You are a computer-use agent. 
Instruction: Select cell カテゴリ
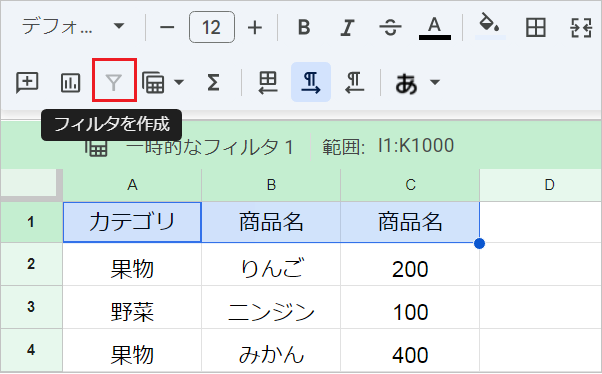(132, 222)
